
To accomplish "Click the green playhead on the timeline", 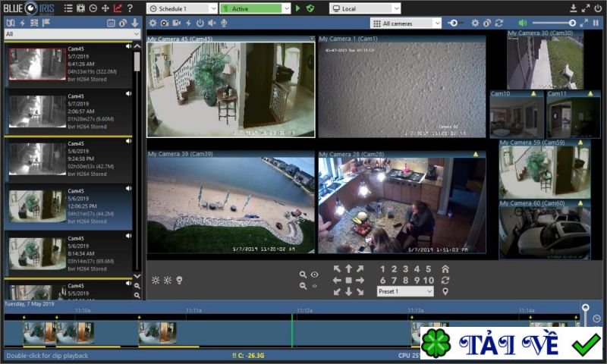I will [292, 331].
